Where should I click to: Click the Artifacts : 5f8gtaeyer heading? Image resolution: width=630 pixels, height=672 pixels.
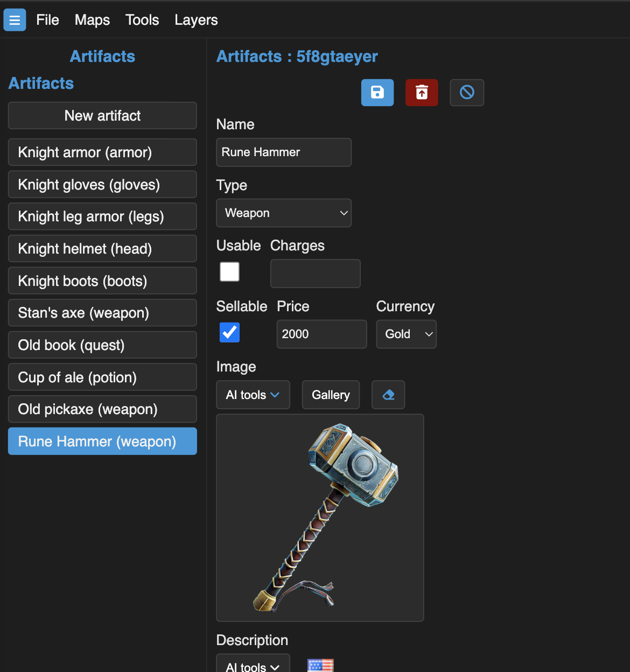point(297,57)
